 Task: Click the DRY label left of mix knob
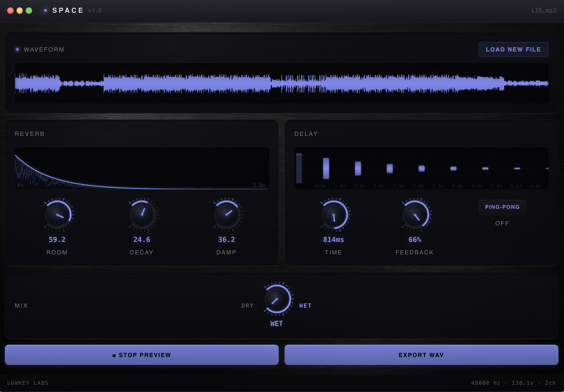[x=247, y=306]
